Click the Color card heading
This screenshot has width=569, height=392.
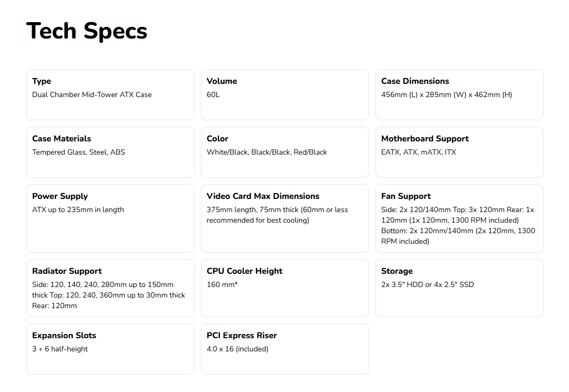[x=217, y=139]
